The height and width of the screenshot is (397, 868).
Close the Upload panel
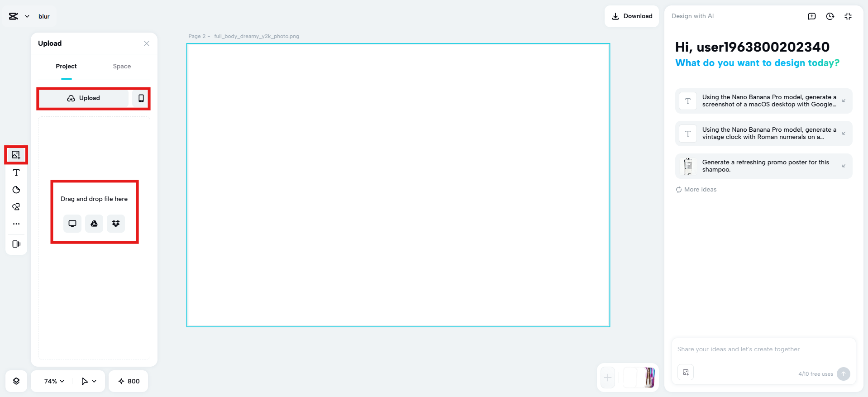pyautogui.click(x=147, y=43)
